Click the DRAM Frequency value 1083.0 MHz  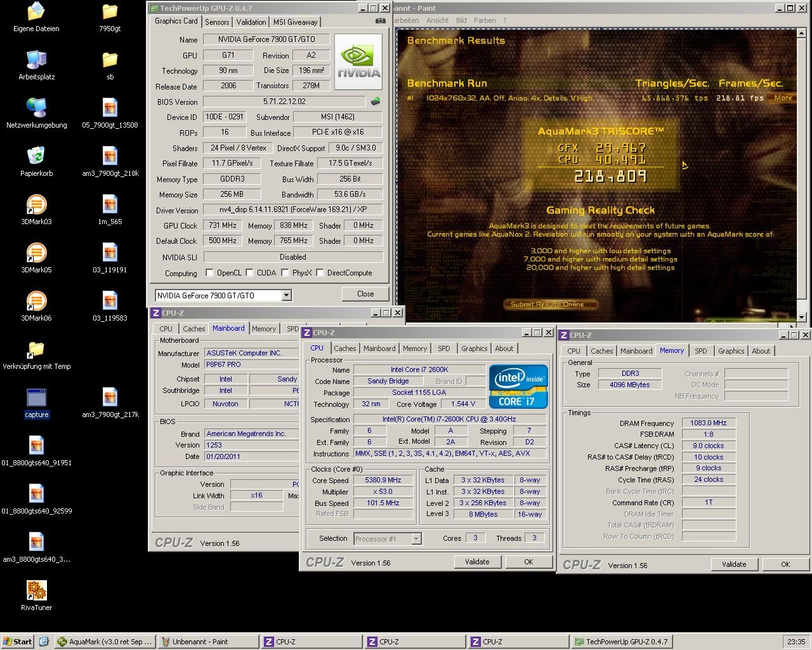click(x=709, y=423)
